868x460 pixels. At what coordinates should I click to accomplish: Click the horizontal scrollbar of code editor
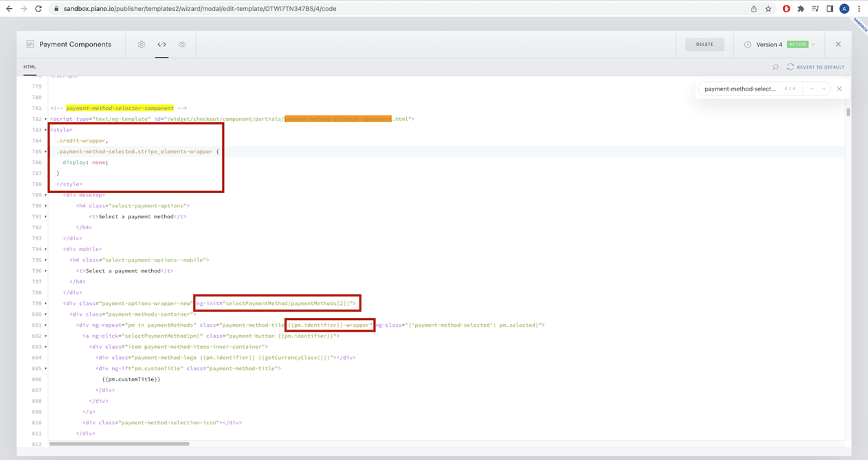[119, 444]
